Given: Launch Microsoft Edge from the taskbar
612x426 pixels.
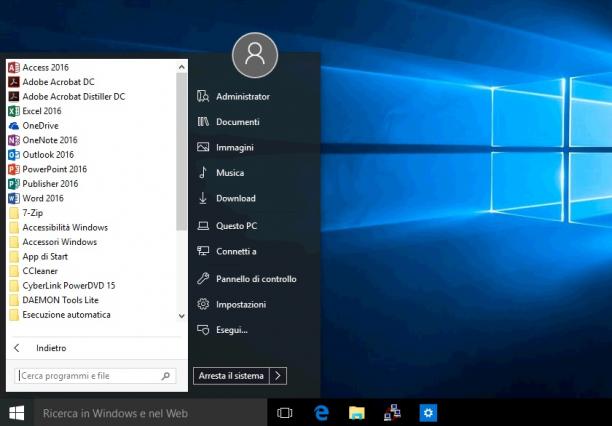Looking at the screenshot, I should pos(321,413).
